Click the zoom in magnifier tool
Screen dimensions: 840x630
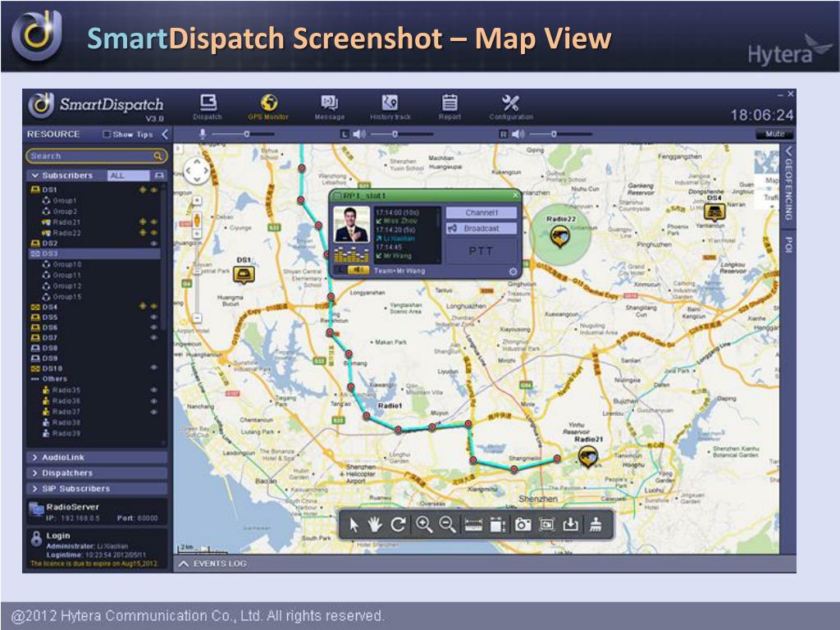pyautogui.click(x=424, y=525)
